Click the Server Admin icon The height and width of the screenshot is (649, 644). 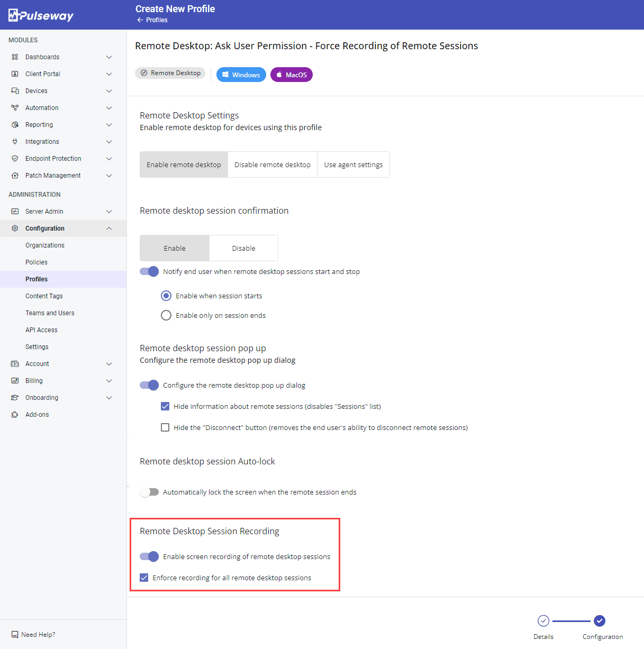click(15, 212)
